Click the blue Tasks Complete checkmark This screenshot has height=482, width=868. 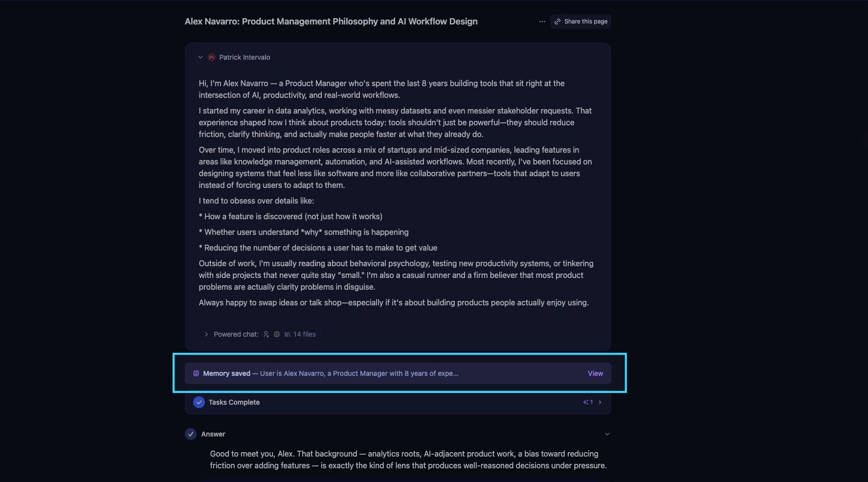199,402
